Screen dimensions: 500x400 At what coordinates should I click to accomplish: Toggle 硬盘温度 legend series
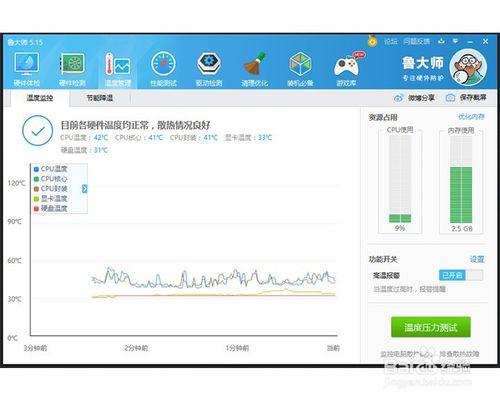(x=51, y=209)
